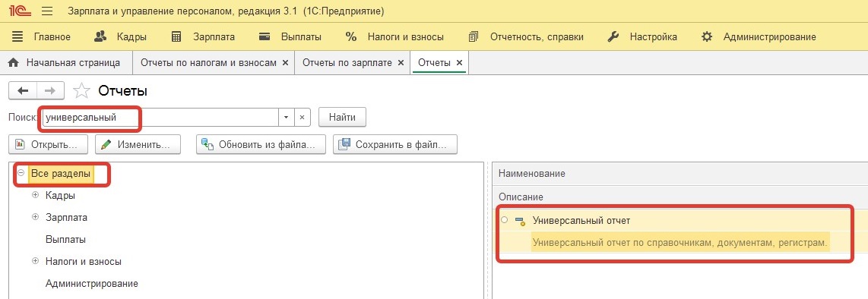Close the Отчеты по зарплате tab
The width and height of the screenshot is (868, 299).
[401, 63]
